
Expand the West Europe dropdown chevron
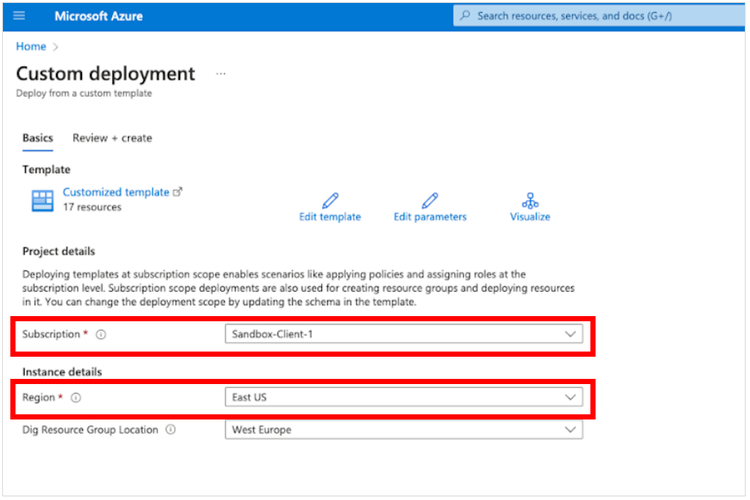[570, 430]
